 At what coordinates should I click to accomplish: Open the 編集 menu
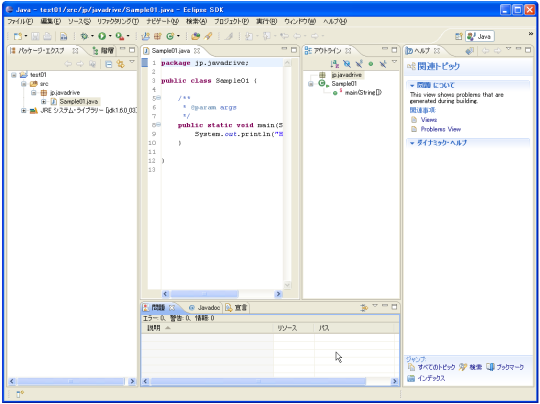coord(50,21)
